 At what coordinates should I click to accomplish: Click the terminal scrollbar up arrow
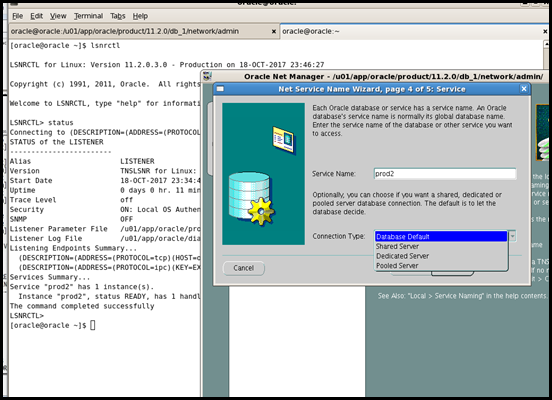tap(547, 44)
